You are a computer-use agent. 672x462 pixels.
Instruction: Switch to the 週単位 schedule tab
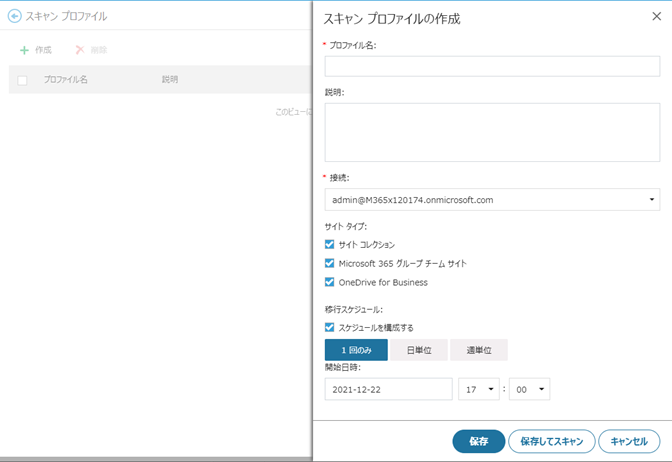pos(479,350)
